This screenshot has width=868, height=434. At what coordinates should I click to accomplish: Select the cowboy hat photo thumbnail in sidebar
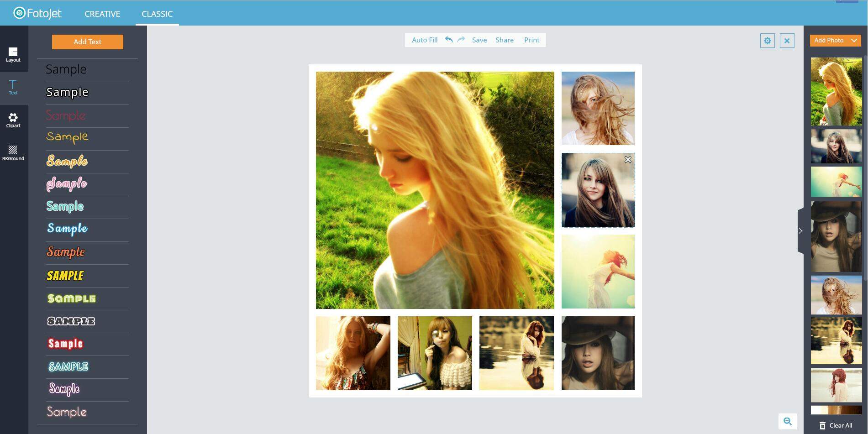point(836,236)
